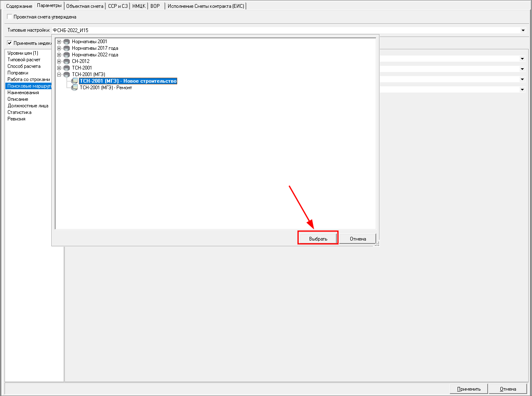Open the НМЦК tab
Screen dimensions: 532x396
(x=139, y=6)
